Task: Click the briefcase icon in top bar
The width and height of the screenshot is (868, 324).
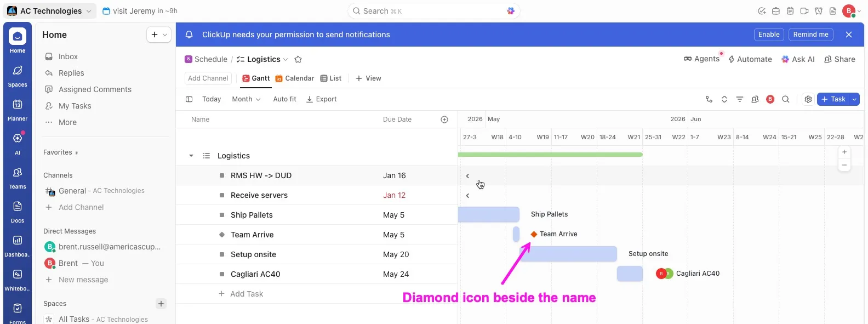Action: pyautogui.click(x=776, y=11)
